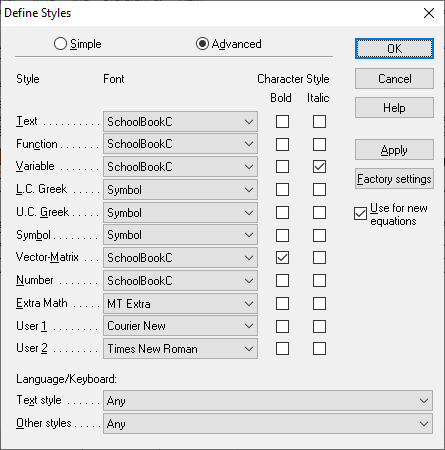Expand User 2 Times New Roman dropdown
Viewport: 445px width, 450px height.
tap(180, 349)
